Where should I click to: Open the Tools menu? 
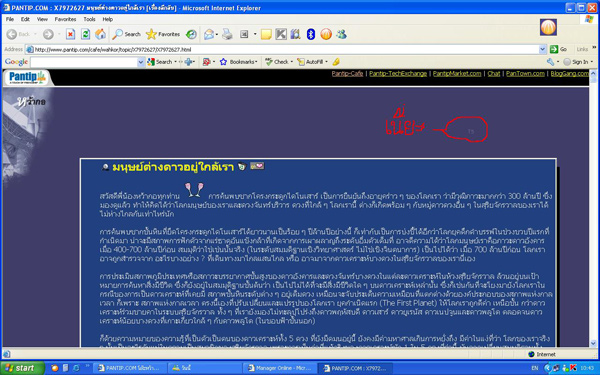[89, 19]
